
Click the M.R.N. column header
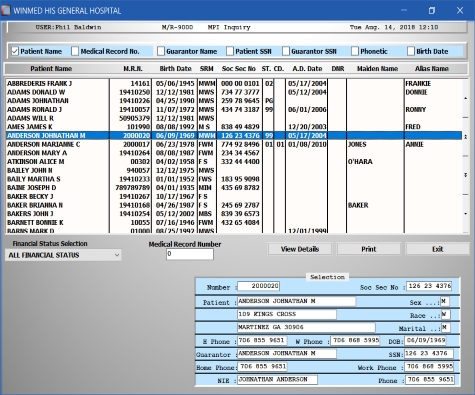pos(133,69)
